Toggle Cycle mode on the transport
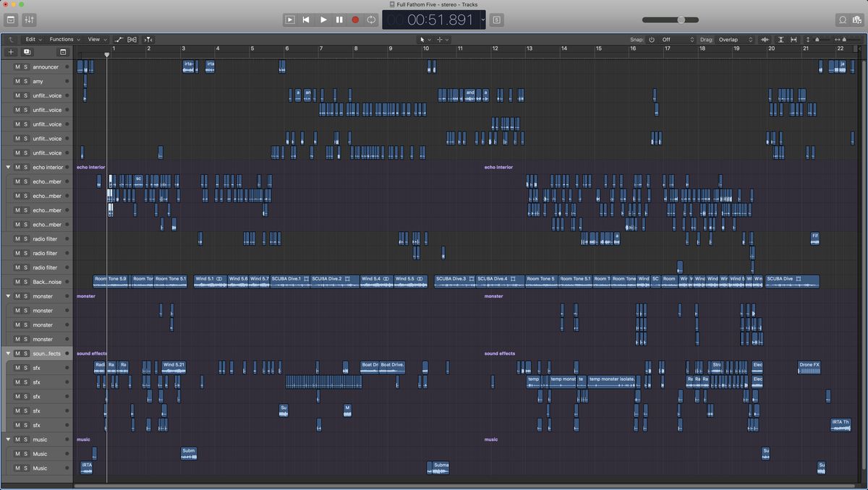This screenshot has width=868, height=490. 371,20
